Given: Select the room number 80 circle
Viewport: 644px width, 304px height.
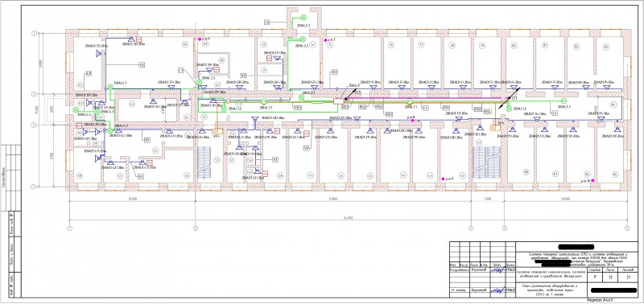Looking at the screenshot, I should [x=514, y=45].
